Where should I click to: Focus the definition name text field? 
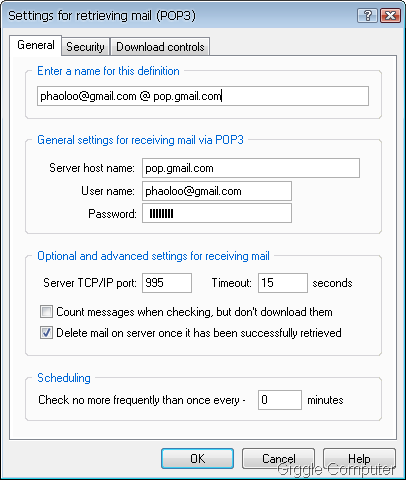(x=203, y=96)
